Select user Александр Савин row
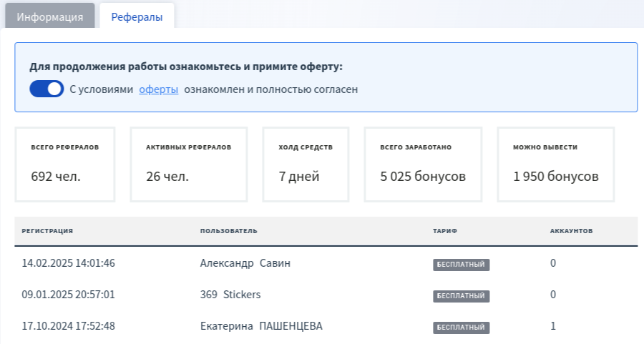 click(x=326, y=263)
